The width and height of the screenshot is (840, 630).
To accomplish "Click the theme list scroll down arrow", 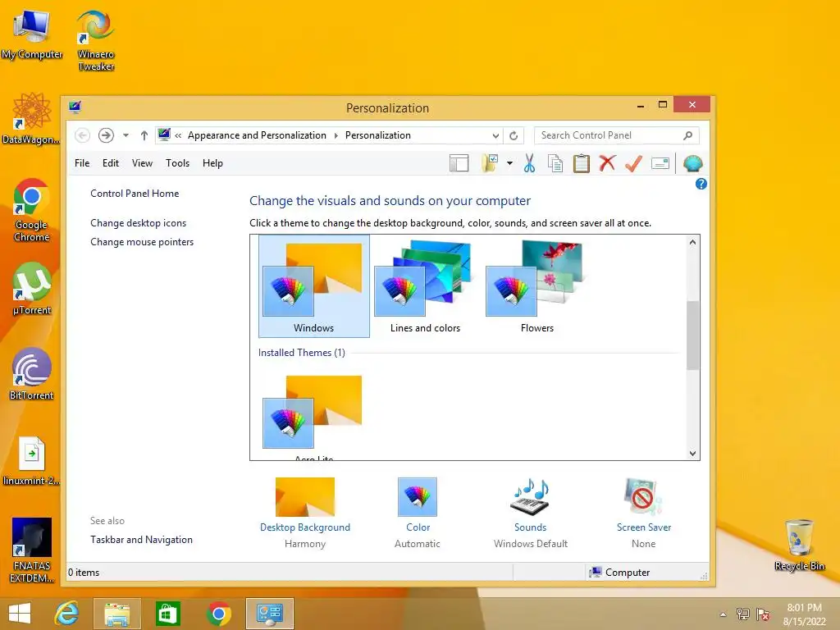I will (692, 453).
